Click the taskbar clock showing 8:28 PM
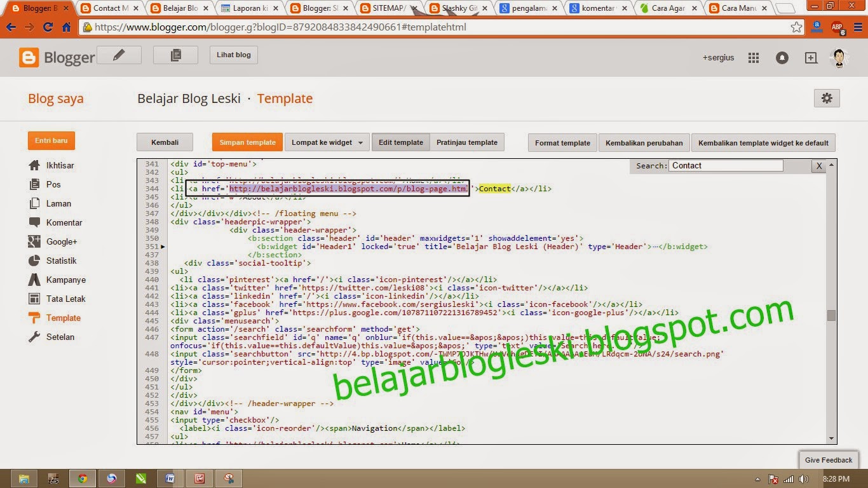The width and height of the screenshot is (868, 488). coord(837,479)
